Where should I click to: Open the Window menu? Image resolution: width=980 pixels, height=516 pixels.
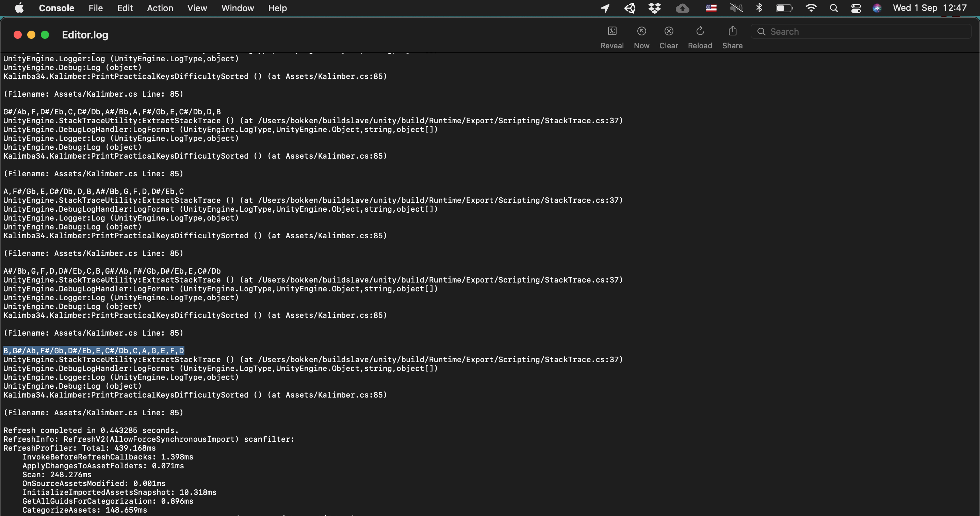(237, 8)
